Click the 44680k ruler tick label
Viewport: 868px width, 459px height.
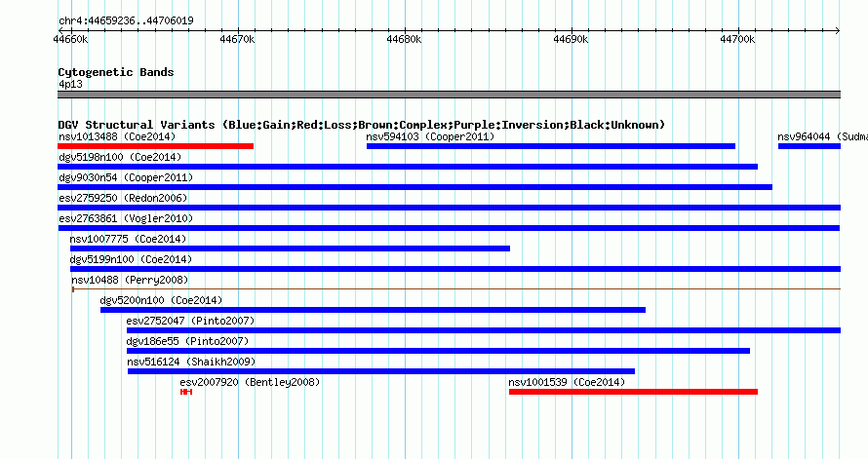pos(404,39)
